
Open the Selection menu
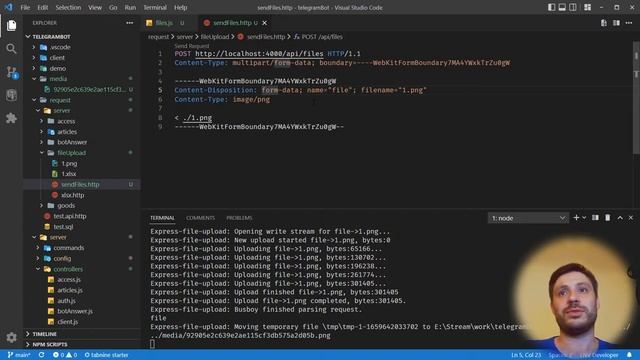pyautogui.click(x=68, y=7)
